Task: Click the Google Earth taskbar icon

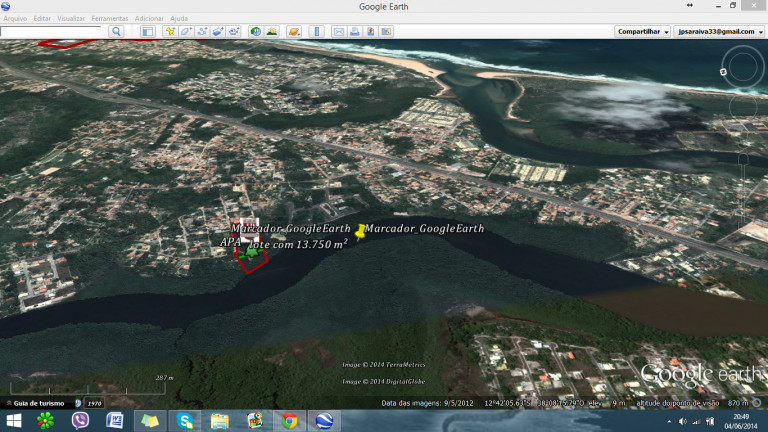Action: (x=324, y=421)
